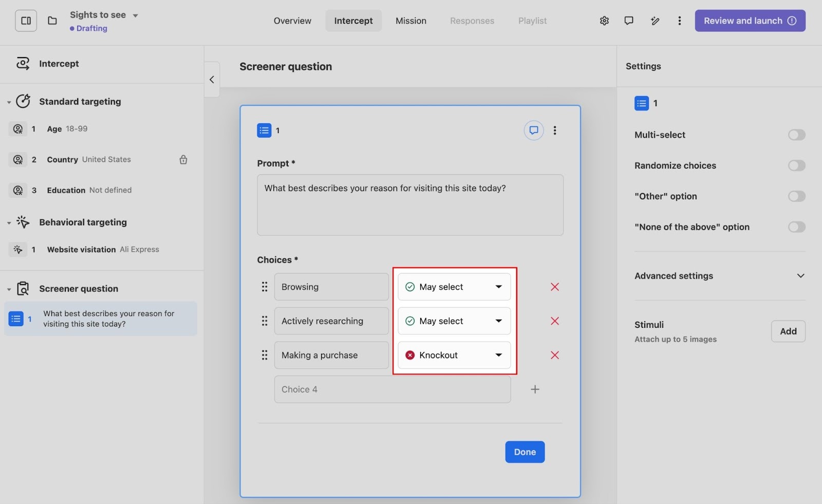Screen dimensions: 822x504
Task: Enable the Multi-select toggle
Action: click(796, 135)
